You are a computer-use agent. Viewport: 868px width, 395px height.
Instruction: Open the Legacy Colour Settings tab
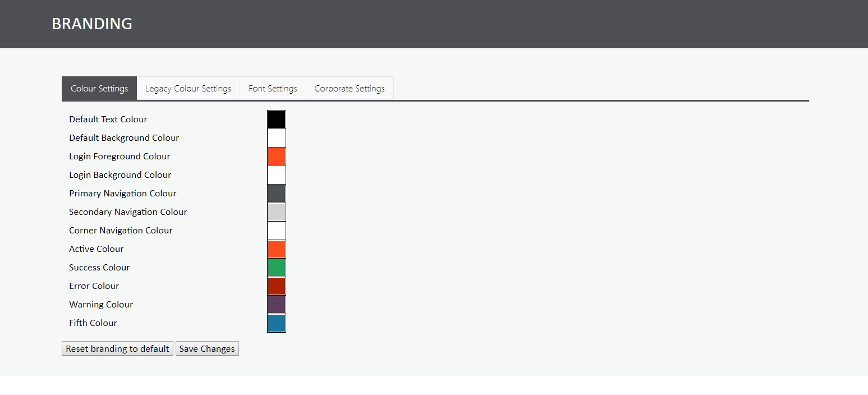click(x=188, y=89)
